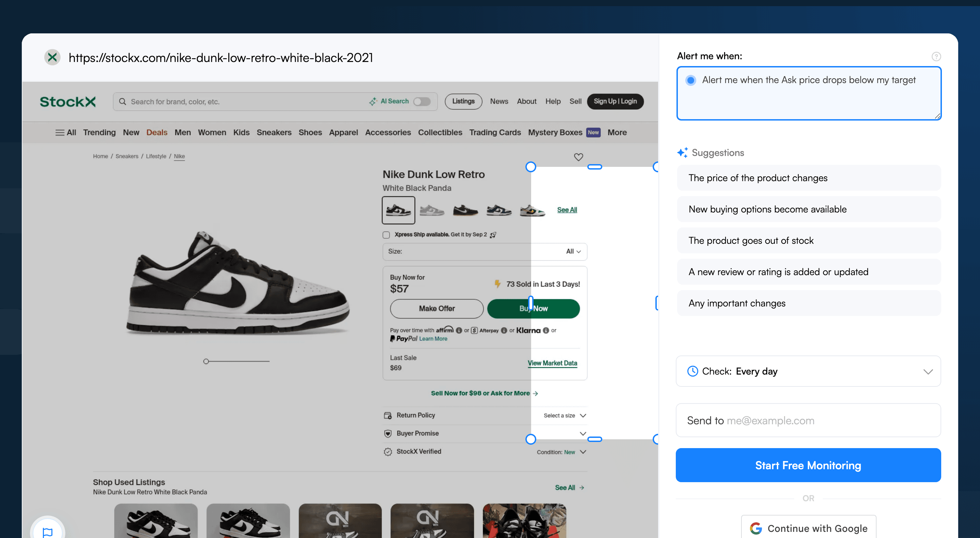980x538 pixels.
Task: Click Start Free Monitoring
Action: (x=808, y=465)
